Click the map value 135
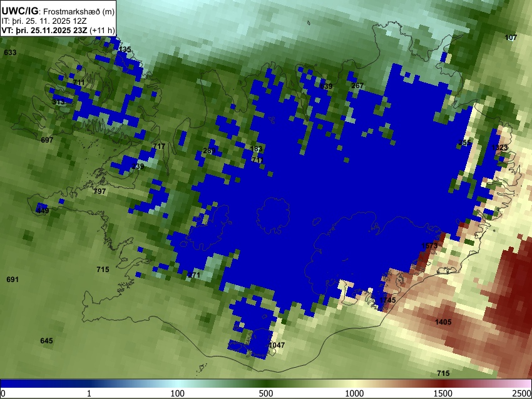Image resolution: width=532 pixels, height=399 pixels. 125,49
